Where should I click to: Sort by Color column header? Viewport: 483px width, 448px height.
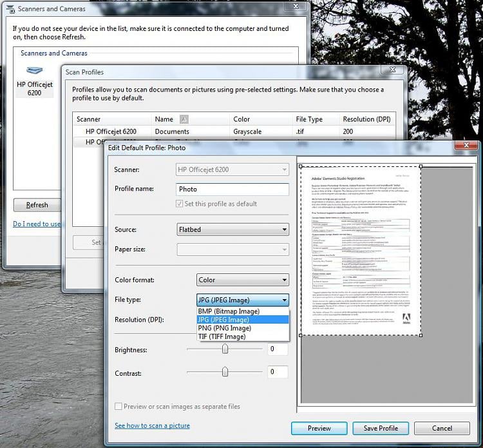click(x=261, y=119)
